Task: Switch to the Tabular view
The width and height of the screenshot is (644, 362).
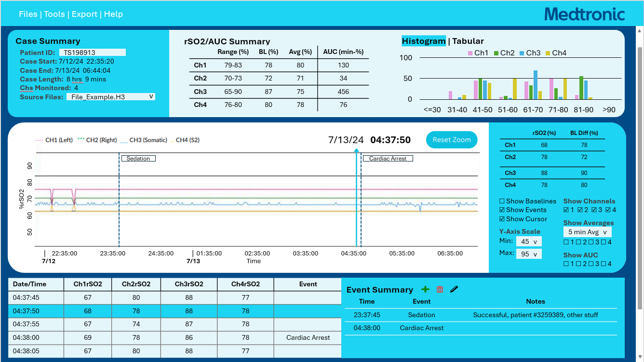Action: pos(468,41)
